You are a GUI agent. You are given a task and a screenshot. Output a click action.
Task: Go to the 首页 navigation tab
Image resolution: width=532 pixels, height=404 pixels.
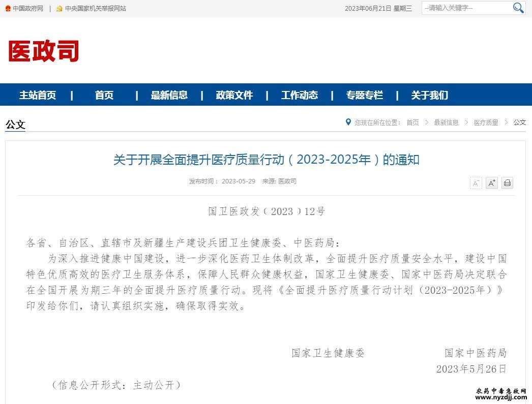(x=104, y=95)
